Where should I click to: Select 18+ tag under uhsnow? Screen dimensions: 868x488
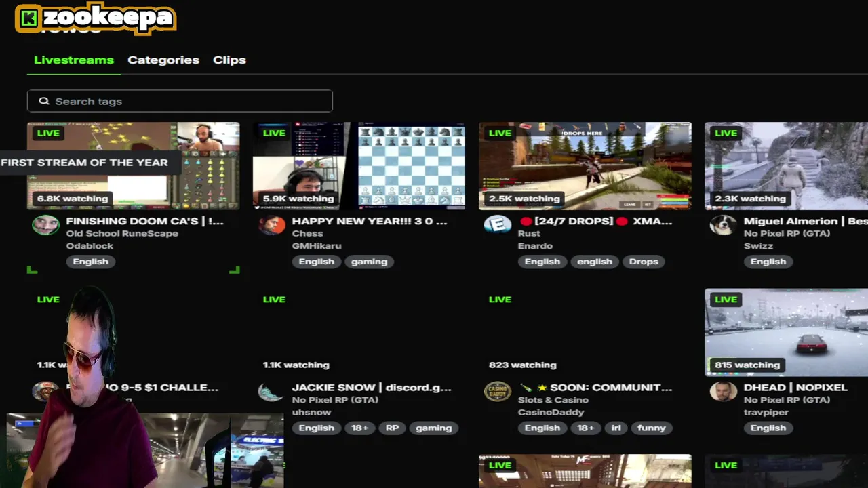(x=360, y=428)
